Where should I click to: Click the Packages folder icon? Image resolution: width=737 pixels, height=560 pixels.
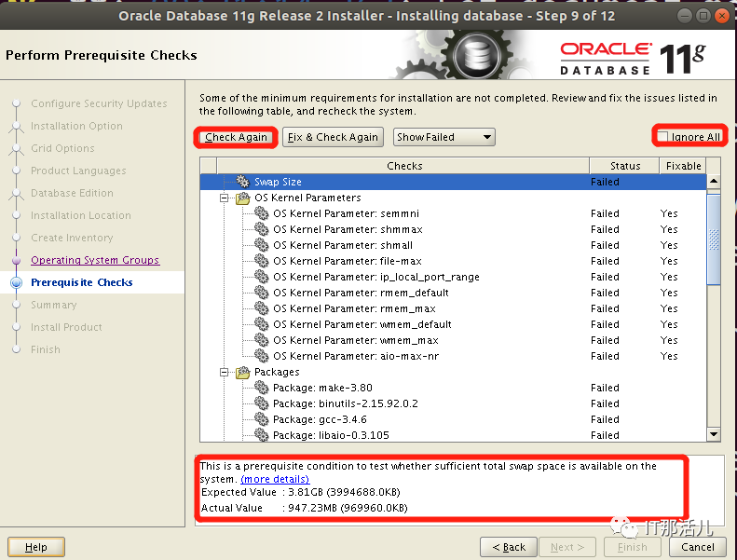[242, 372]
